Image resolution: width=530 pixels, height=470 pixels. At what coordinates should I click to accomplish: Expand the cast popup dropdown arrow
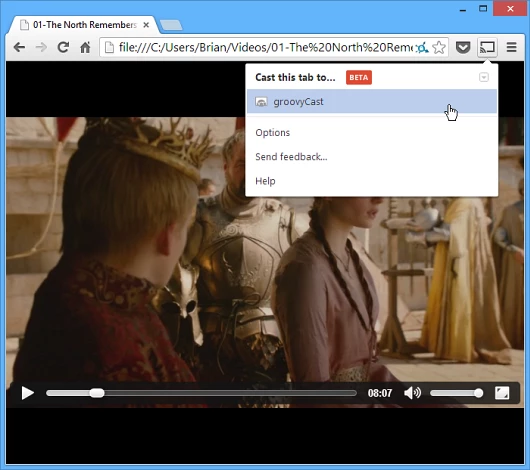[x=484, y=77]
